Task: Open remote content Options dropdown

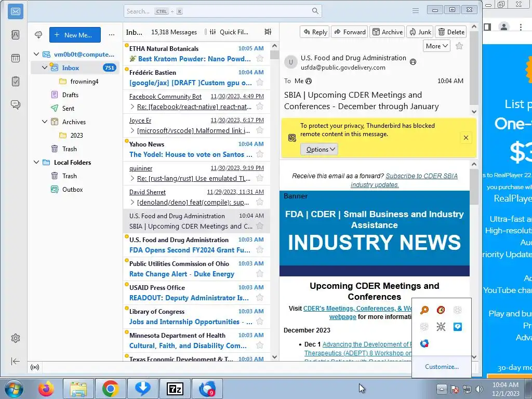Action: tap(320, 149)
